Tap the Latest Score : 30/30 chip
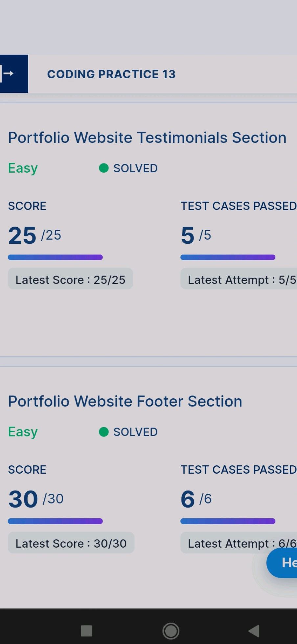 pos(71,543)
